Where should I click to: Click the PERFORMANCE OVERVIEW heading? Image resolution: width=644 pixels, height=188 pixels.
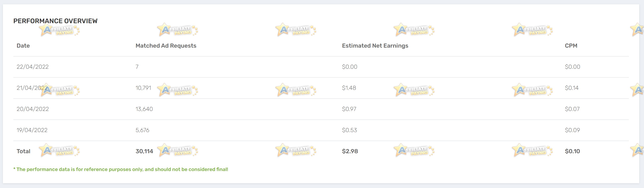point(55,21)
